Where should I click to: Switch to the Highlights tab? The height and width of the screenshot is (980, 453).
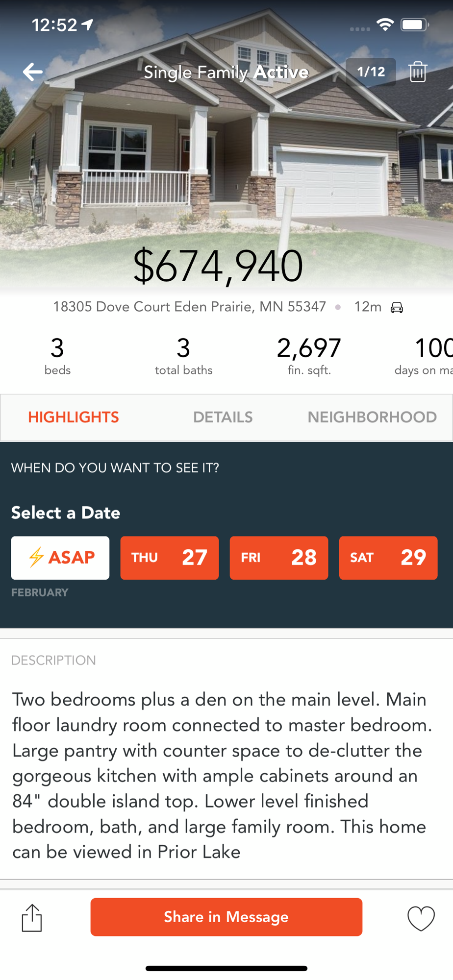pos(74,417)
